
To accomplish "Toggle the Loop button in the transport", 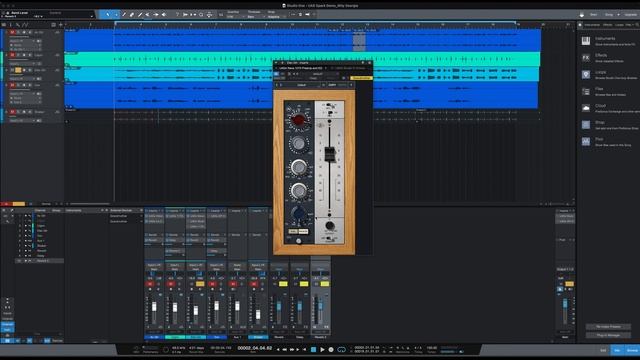I will pyautogui.click(x=342, y=349).
